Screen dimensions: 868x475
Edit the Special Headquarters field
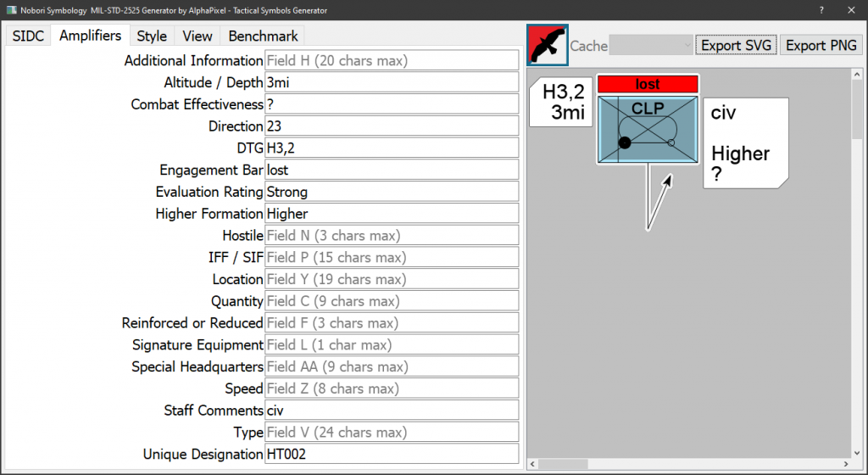click(392, 366)
